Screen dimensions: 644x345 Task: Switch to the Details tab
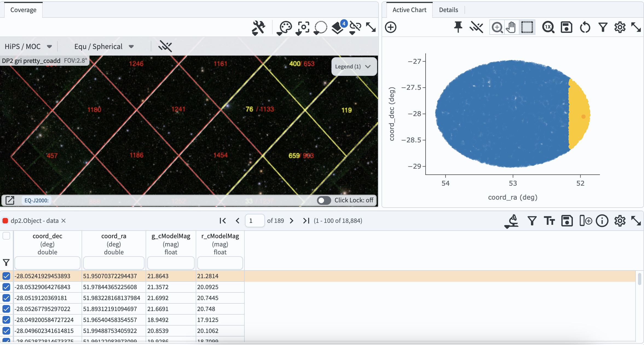pyautogui.click(x=448, y=10)
